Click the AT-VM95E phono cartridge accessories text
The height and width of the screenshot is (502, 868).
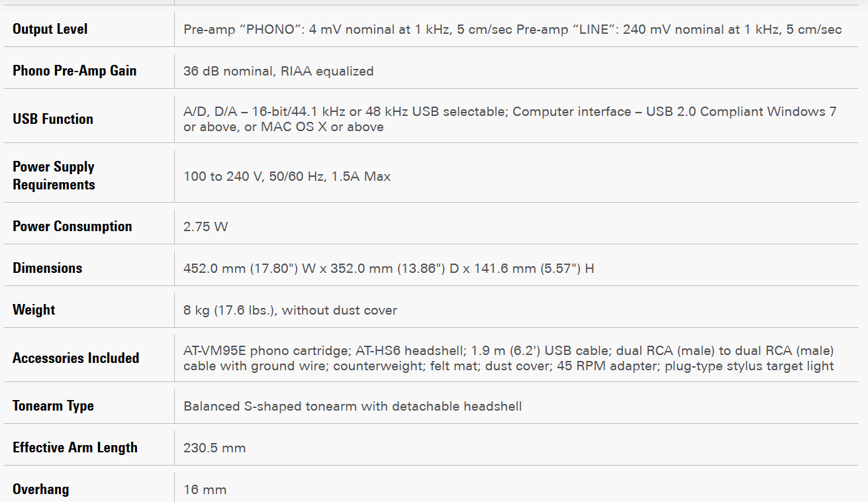[x=508, y=358]
